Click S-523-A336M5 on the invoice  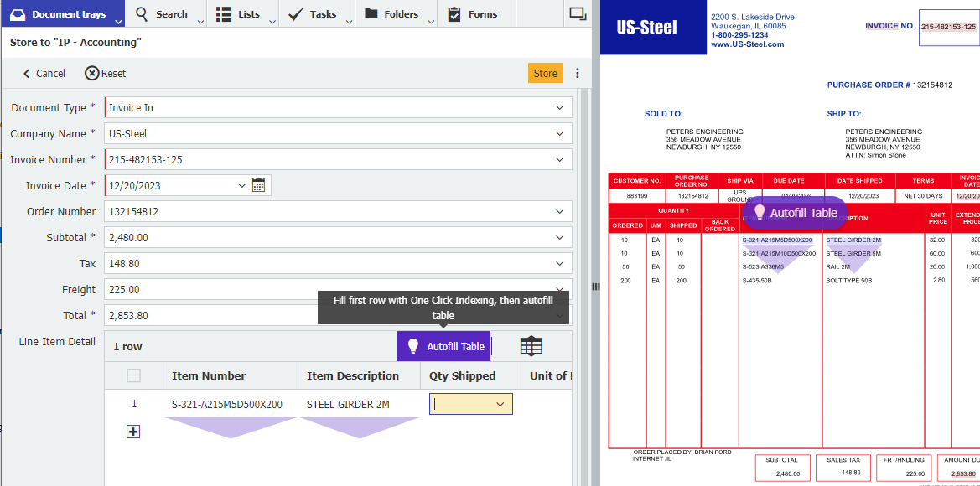(x=763, y=266)
